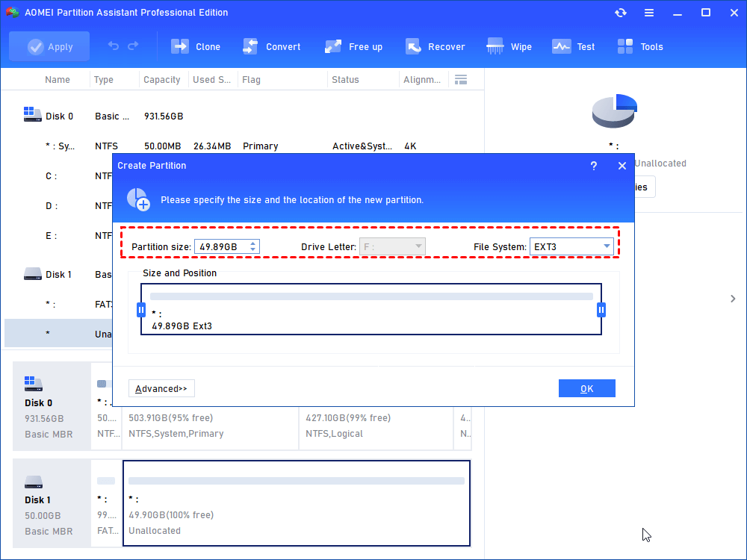747x560 pixels.
Task: Open help for Create Partition dialog
Action: pos(594,166)
